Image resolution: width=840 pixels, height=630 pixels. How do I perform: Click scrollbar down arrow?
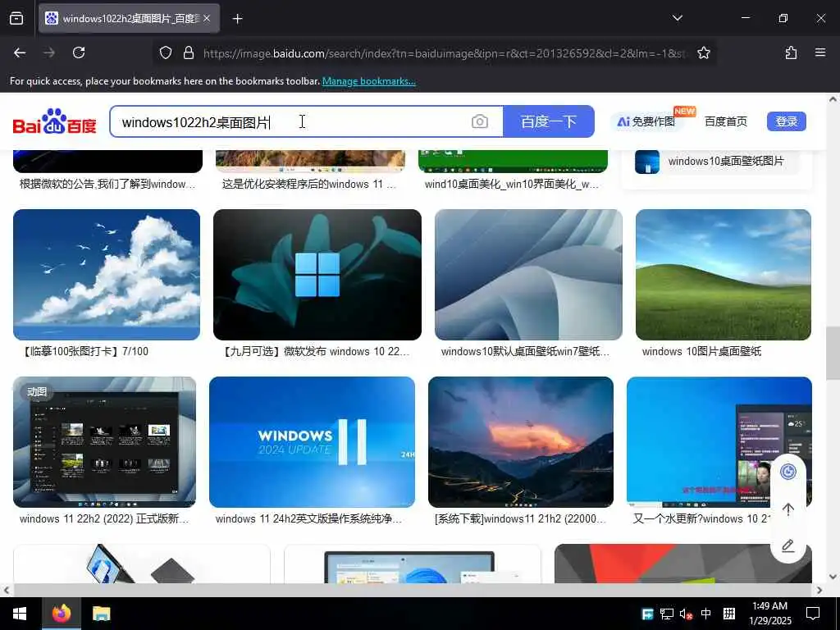pyautogui.click(x=833, y=577)
